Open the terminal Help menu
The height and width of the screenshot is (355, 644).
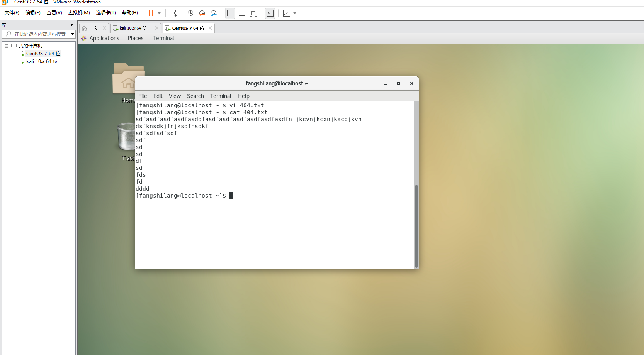[x=243, y=96]
